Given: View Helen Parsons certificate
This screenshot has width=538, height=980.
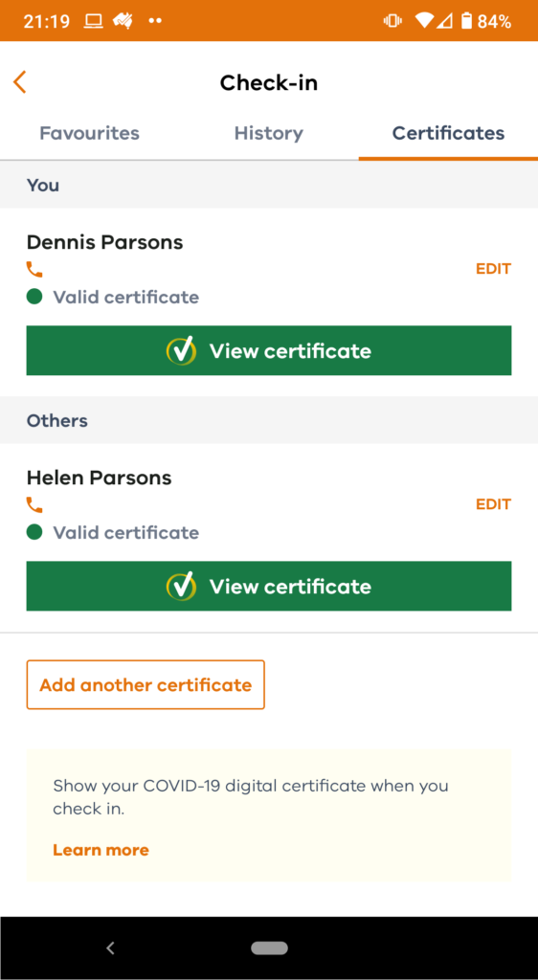Looking at the screenshot, I should (269, 587).
